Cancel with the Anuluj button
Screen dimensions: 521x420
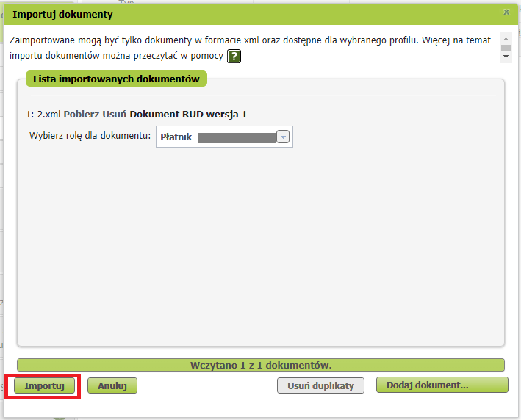tap(112, 385)
